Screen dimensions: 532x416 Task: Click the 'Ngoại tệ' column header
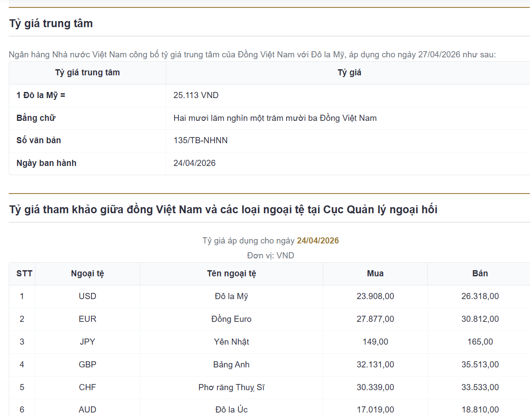(87, 273)
